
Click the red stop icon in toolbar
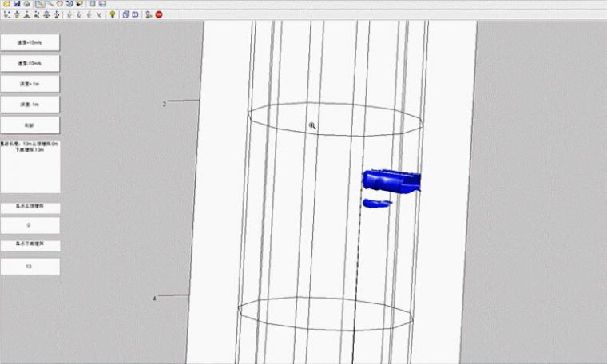(159, 14)
